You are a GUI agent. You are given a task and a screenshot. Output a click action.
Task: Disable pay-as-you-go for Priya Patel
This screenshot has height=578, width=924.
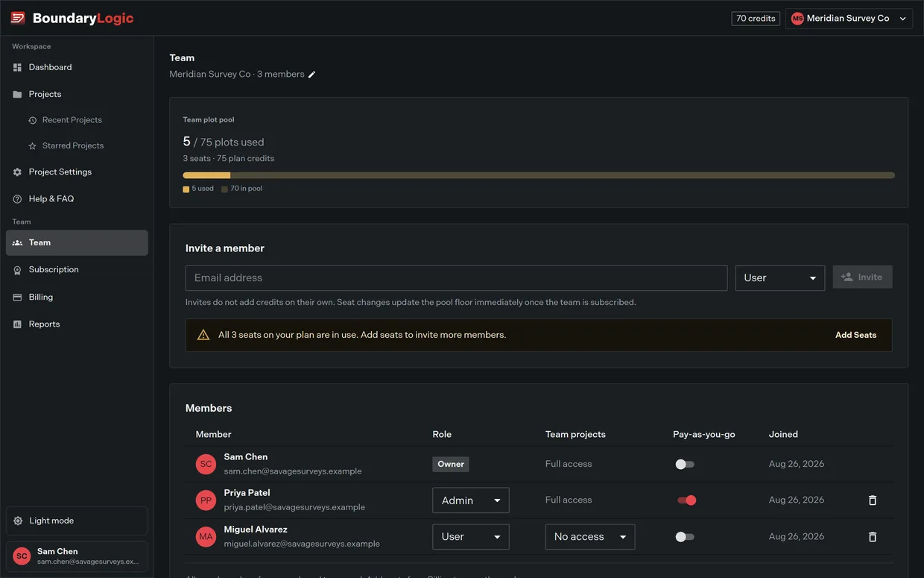click(x=686, y=500)
